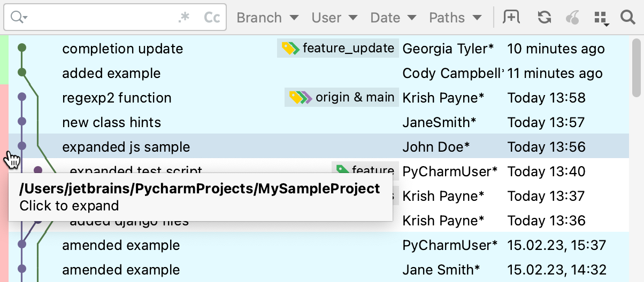Expand the Paths filter dropdown
The width and height of the screenshot is (644, 282).
click(x=455, y=18)
